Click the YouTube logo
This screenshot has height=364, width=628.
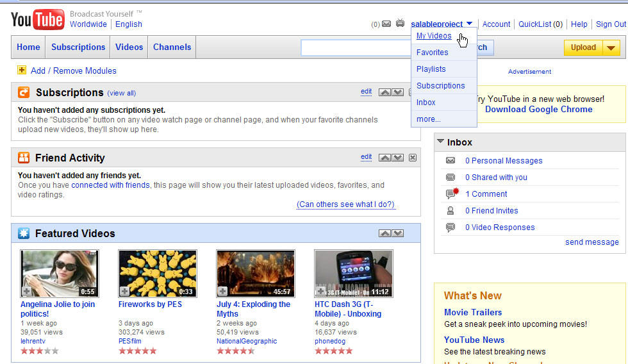[37, 20]
